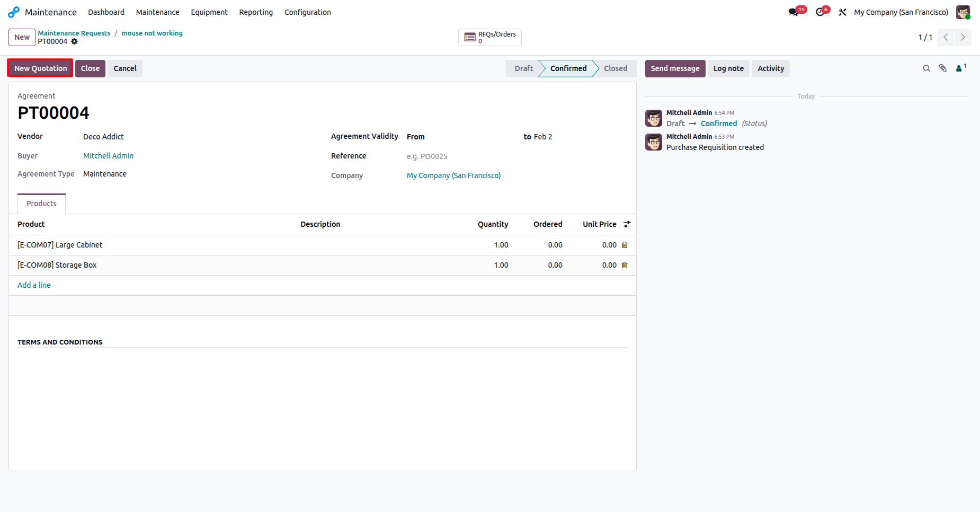Click the New button

tap(22, 37)
